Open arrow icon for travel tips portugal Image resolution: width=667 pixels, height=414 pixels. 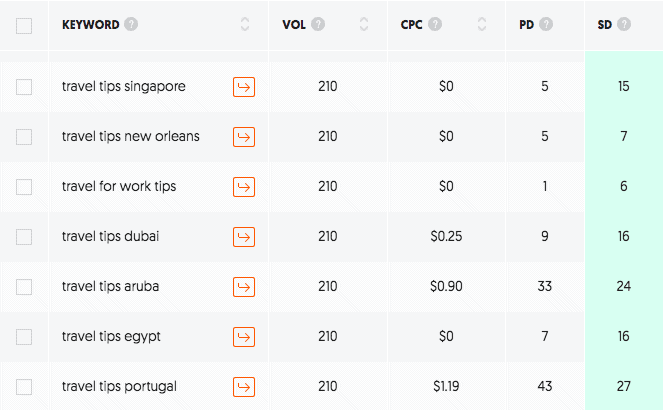click(244, 387)
